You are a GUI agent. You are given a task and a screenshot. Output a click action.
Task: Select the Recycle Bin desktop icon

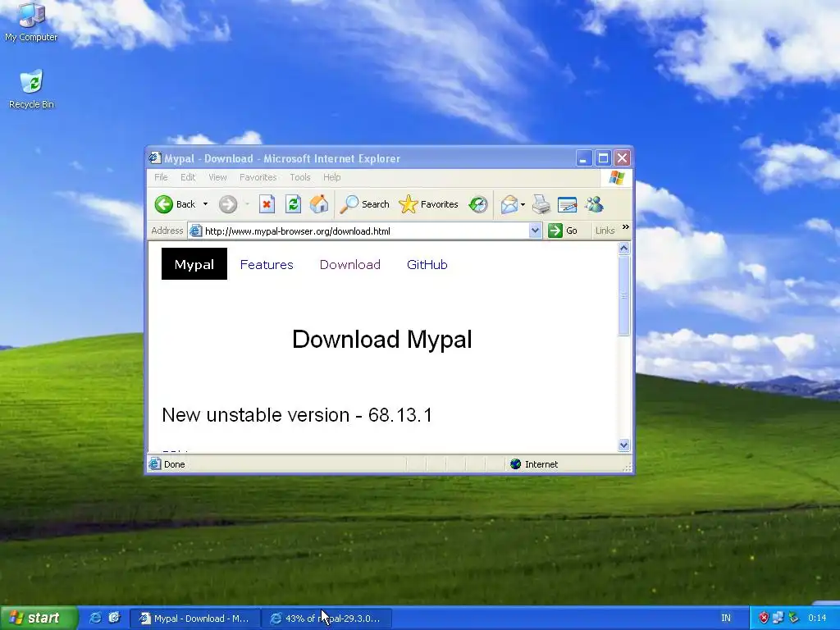click(x=31, y=89)
